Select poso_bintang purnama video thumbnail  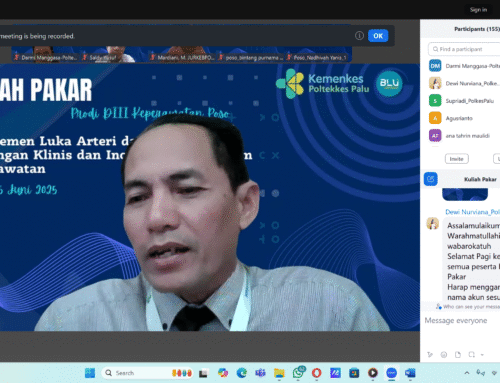point(251,54)
